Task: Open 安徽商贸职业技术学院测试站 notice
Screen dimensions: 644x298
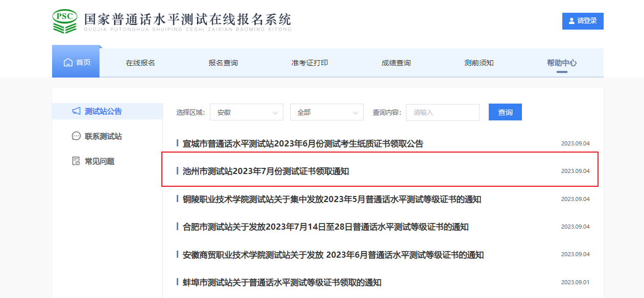Action: point(333,255)
